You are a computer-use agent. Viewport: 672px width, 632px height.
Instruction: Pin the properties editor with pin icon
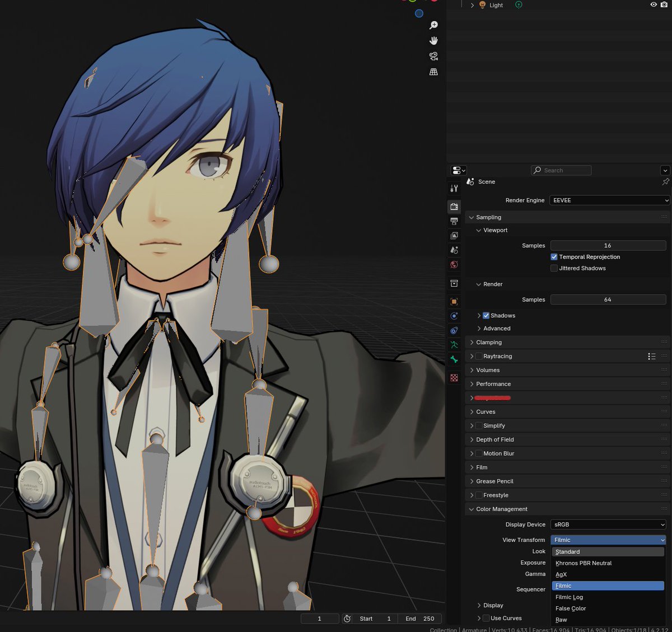[665, 182]
